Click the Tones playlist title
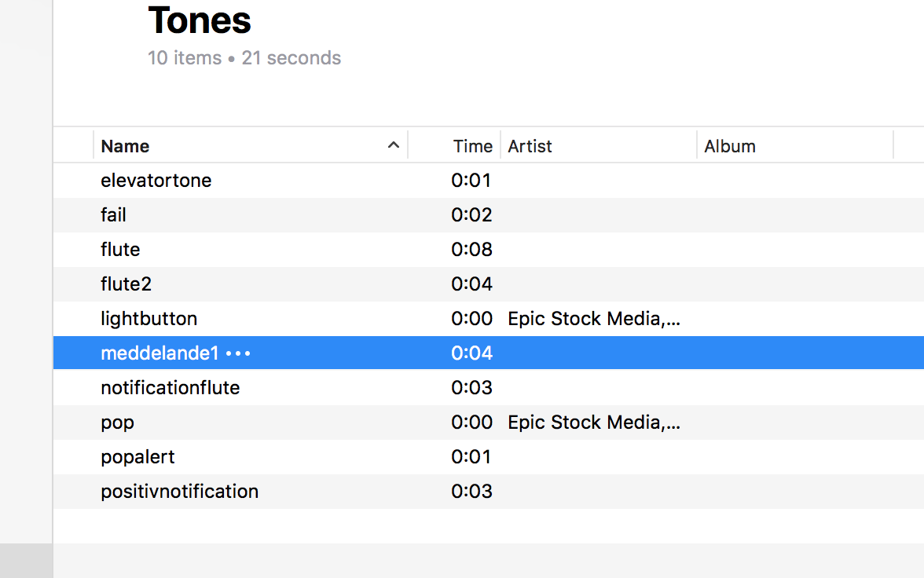The width and height of the screenshot is (924, 578). (x=200, y=20)
